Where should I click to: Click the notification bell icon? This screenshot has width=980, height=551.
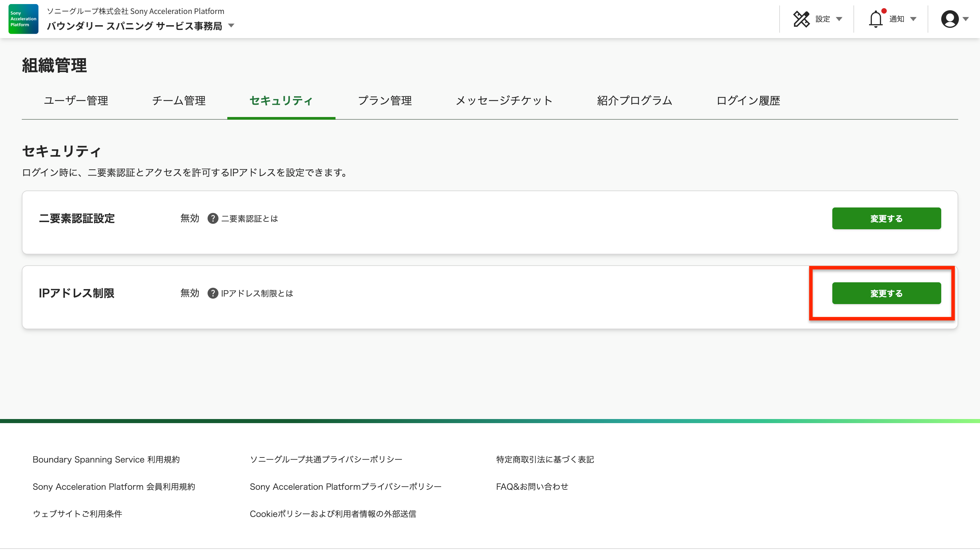[876, 19]
